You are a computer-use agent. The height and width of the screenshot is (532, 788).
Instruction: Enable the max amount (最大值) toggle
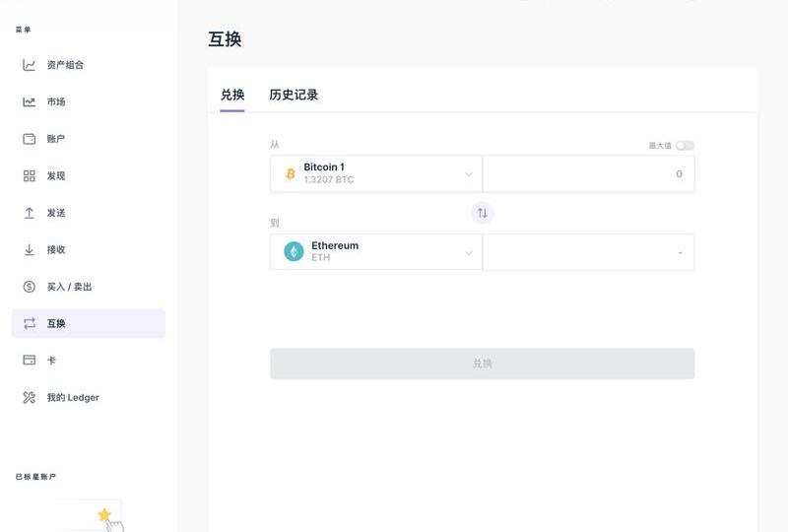pyautogui.click(x=685, y=146)
